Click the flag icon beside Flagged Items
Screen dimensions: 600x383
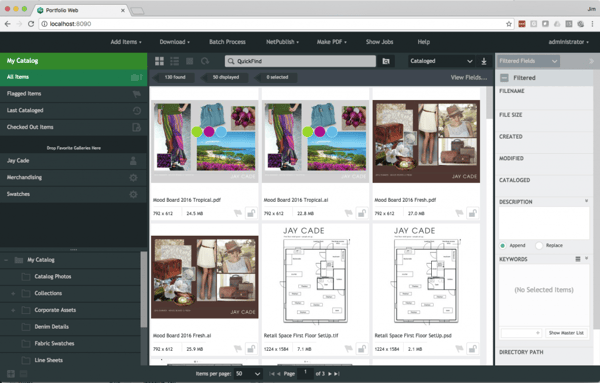pyautogui.click(x=136, y=94)
